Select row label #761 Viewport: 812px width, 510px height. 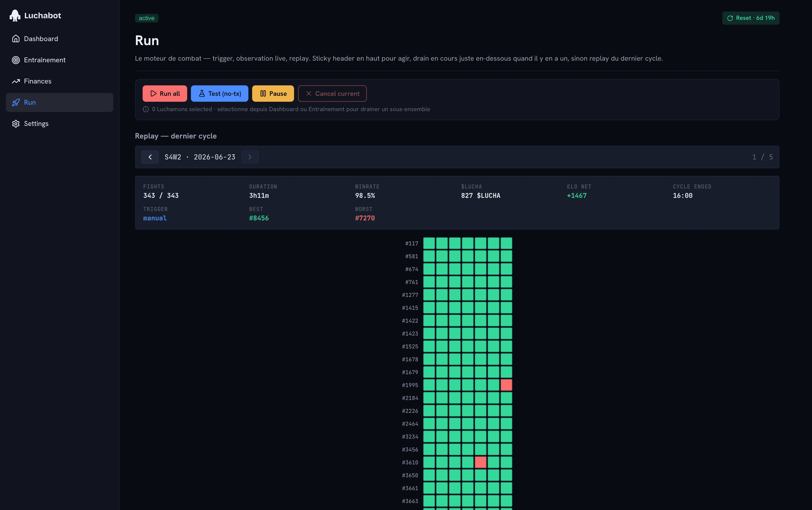click(x=411, y=282)
